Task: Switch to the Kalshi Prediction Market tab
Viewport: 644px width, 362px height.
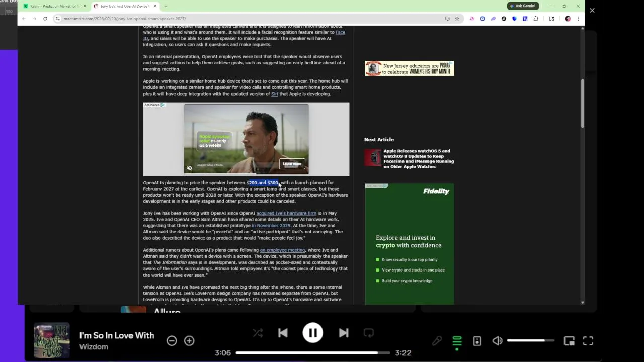Action: (54, 6)
